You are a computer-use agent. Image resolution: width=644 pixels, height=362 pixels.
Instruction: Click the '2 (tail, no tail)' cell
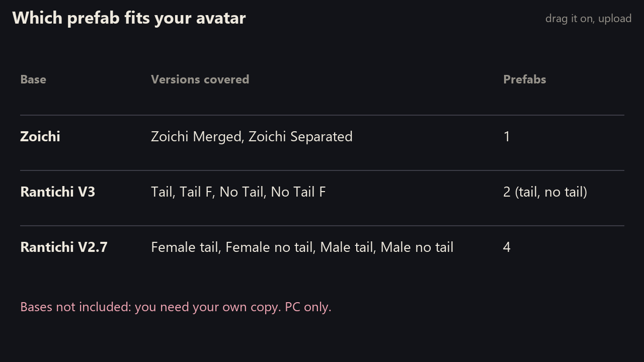pyautogui.click(x=545, y=192)
